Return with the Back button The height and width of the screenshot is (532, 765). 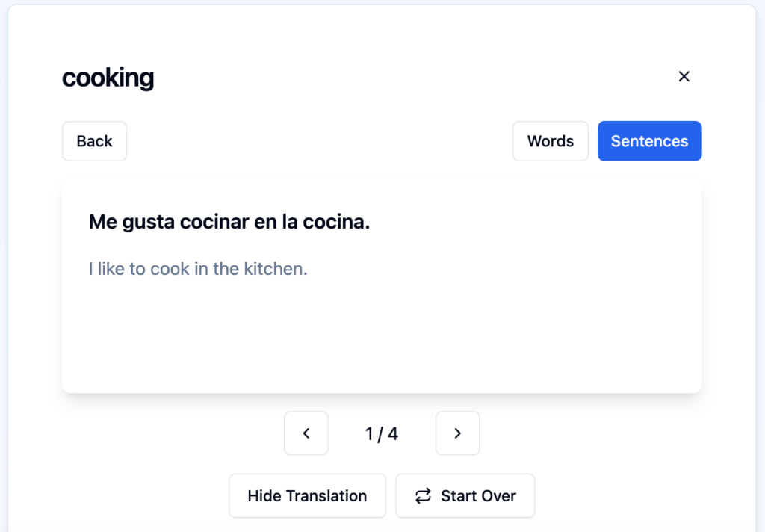pos(94,140)
